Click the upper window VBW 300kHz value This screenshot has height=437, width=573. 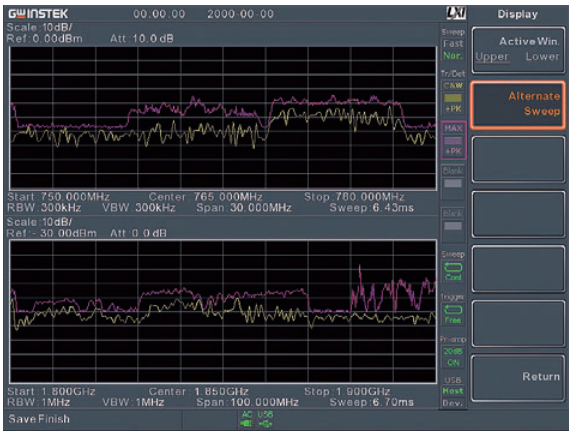[x=156, y=208]
